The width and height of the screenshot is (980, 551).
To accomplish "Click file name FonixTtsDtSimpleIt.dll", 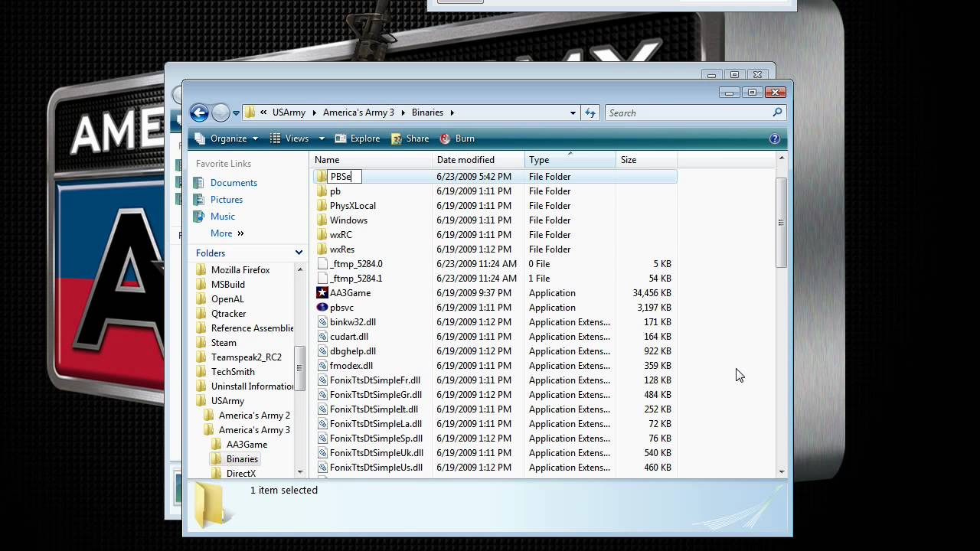I will [374, 409].
